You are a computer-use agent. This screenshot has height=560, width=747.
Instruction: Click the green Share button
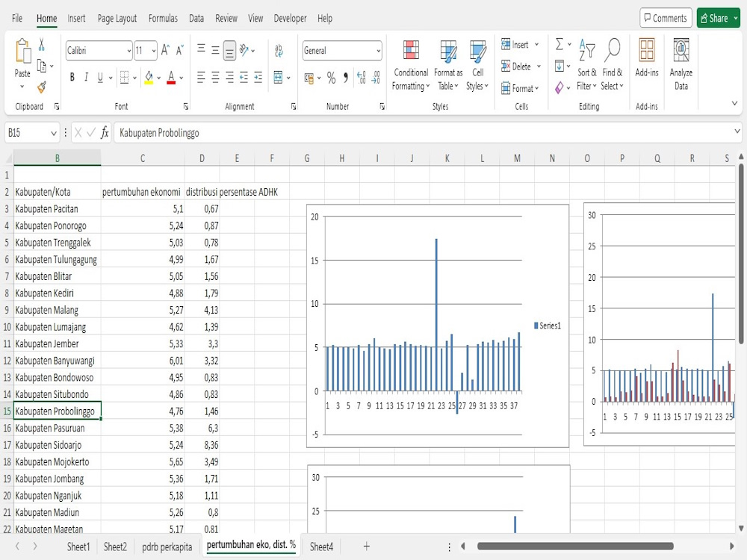(x=718, y=18)
